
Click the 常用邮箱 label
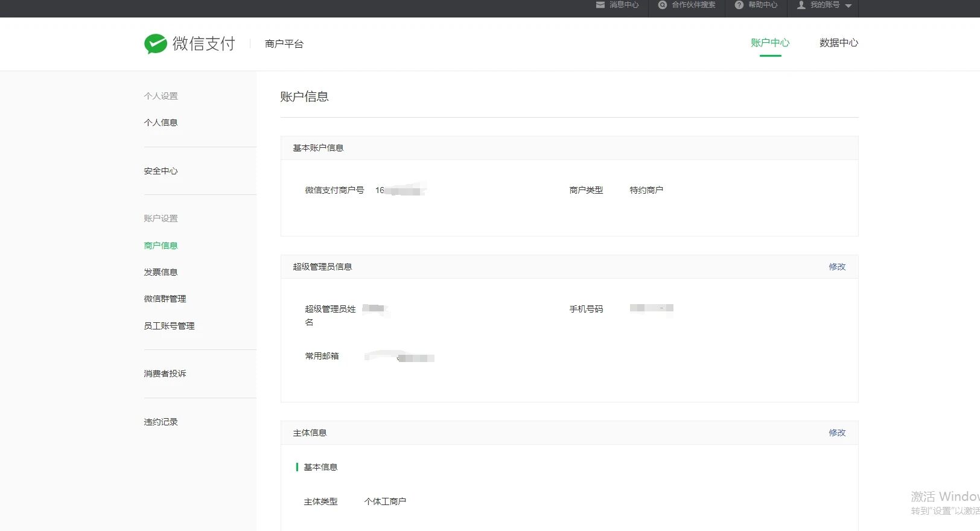(322, 356)
